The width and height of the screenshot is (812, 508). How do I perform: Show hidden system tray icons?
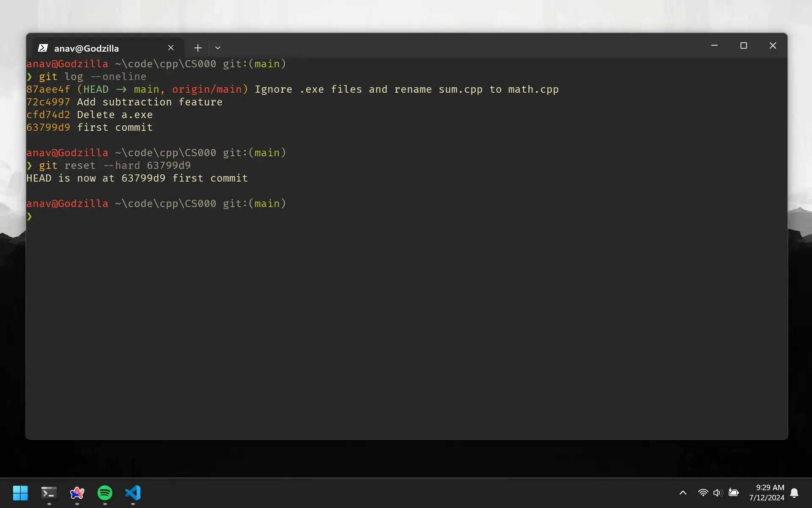coord(683,493)
